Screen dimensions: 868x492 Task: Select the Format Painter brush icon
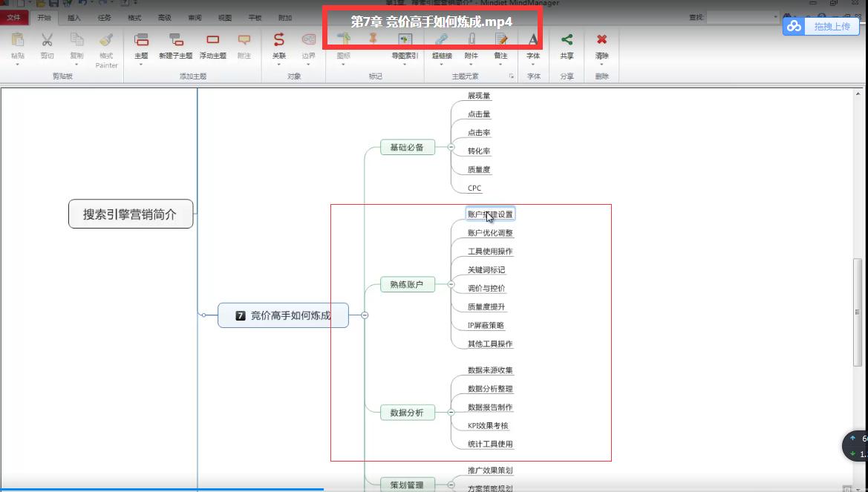coord(105,40)
